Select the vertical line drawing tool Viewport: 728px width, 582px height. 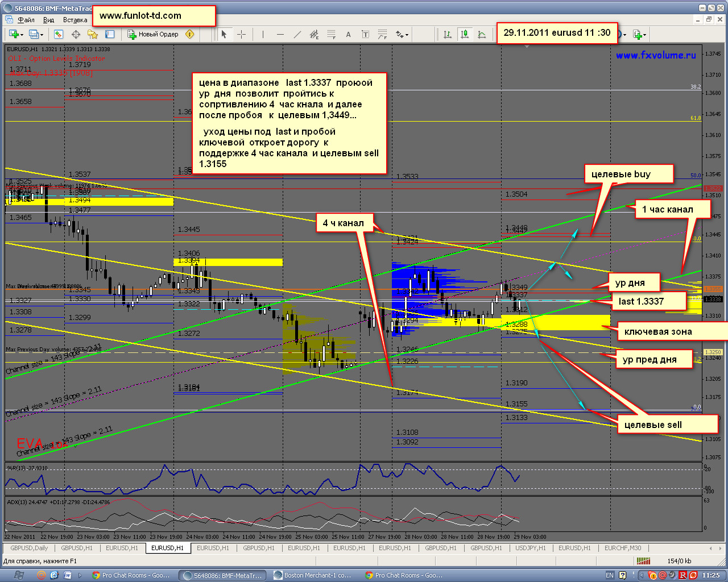(x=263, y=34)
